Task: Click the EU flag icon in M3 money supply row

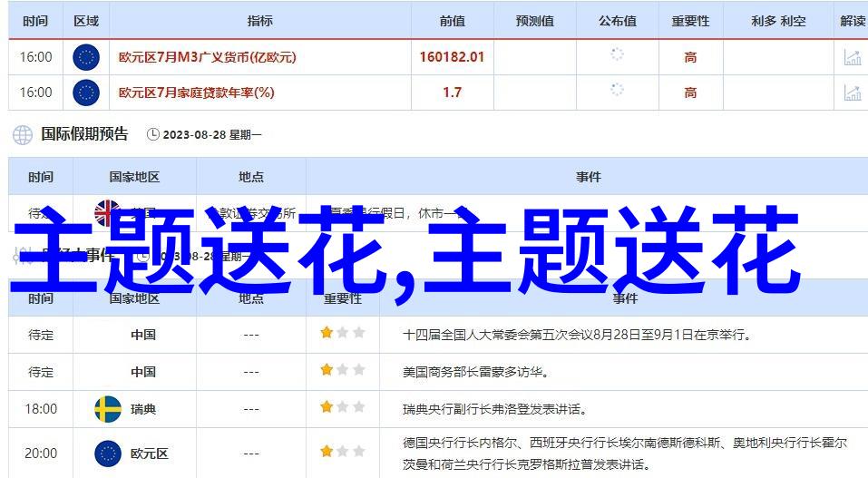Action: tap(85, 57)
